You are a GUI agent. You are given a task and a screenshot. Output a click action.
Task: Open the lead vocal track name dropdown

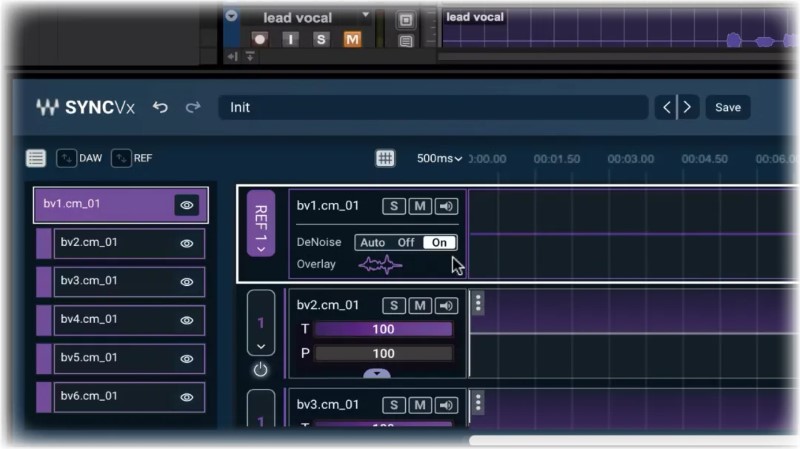tap(365, 15)
